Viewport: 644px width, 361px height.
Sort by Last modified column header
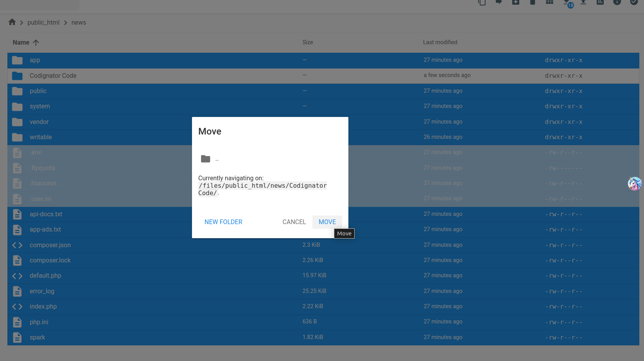440,42
